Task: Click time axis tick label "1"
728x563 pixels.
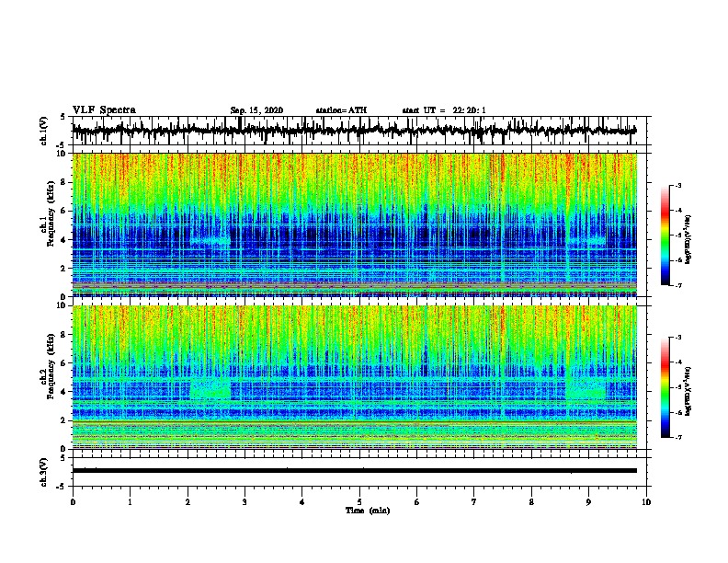Action: [130, 502]
